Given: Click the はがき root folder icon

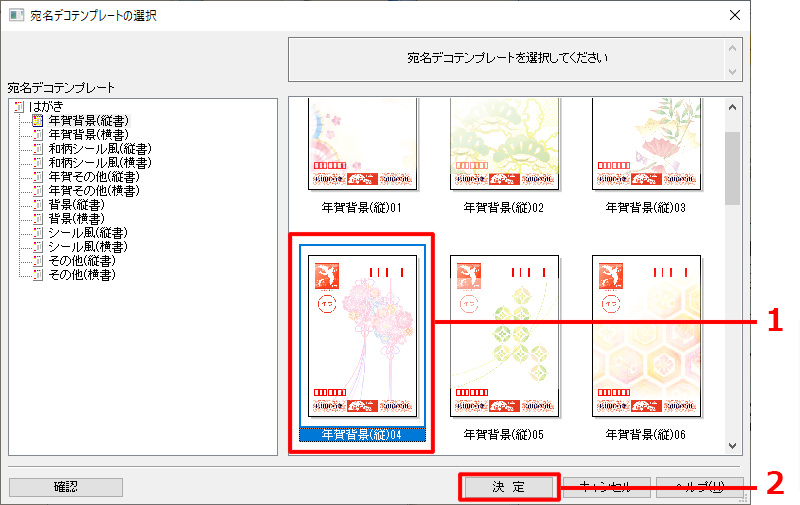Looking at the screenshot, I should coord(22,106).
